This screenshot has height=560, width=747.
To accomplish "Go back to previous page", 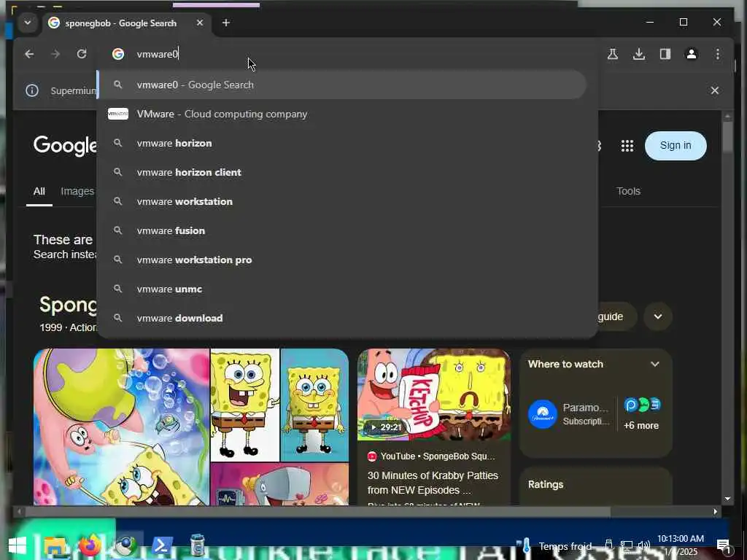I will (x=29, y=54).
